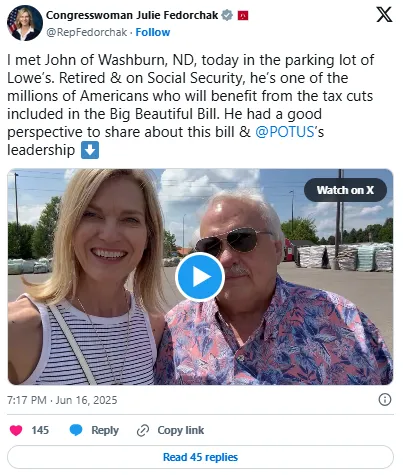
Task: Like the tweet with heart icon
Action: (16, 430)
